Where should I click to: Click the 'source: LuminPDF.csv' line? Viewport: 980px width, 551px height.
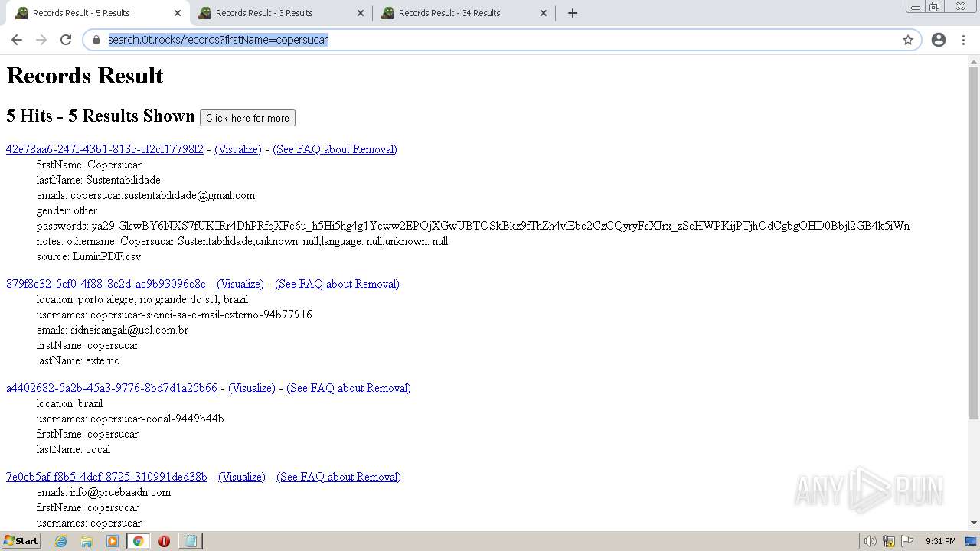tap(89, 256)
